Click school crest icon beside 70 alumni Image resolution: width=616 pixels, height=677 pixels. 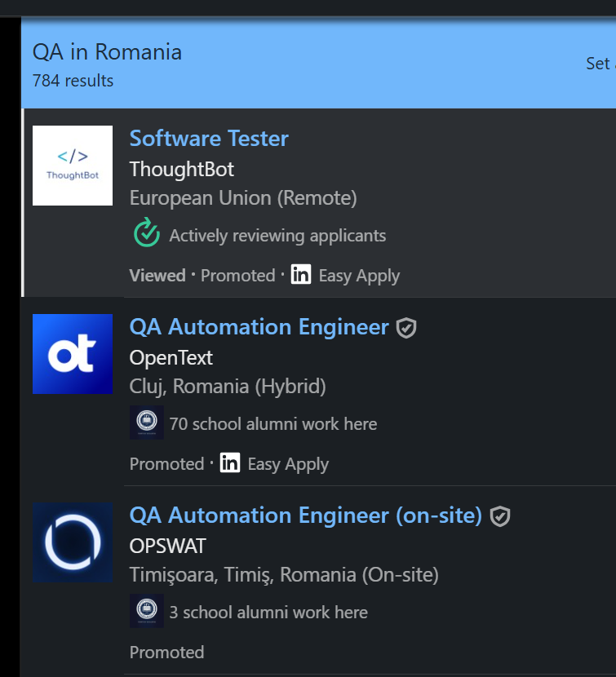pyautogui.click(x=147, y=423)
